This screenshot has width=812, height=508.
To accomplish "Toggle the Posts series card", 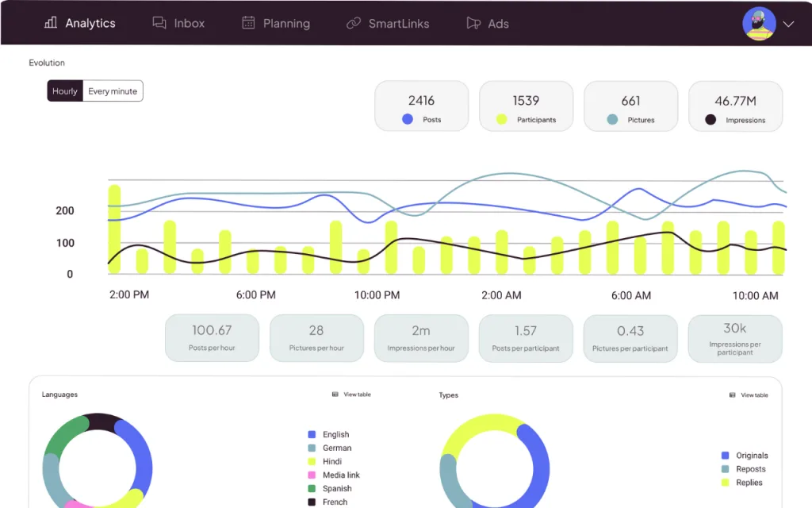I will click(421, 106).
